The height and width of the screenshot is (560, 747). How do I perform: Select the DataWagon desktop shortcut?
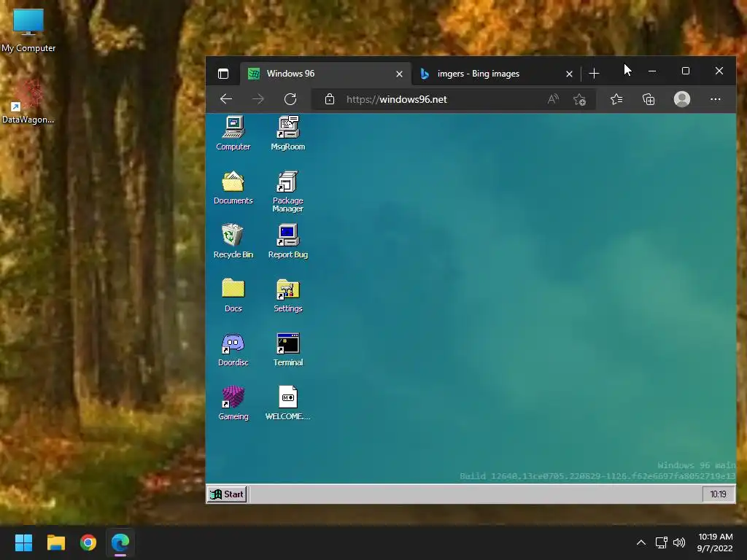point(28,101)
